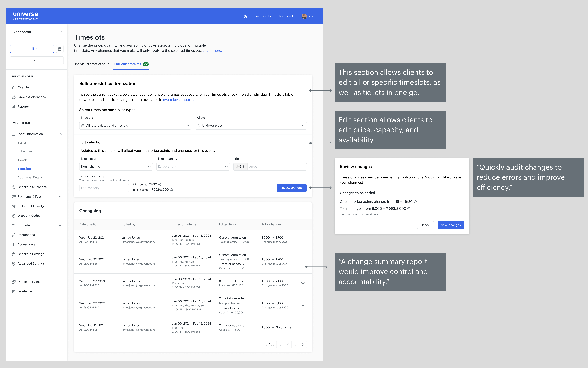The width and height of the screenshot is (588, 368).
Task: Select Reports in Event Manager menu
Action: click(x=23, y=107)
